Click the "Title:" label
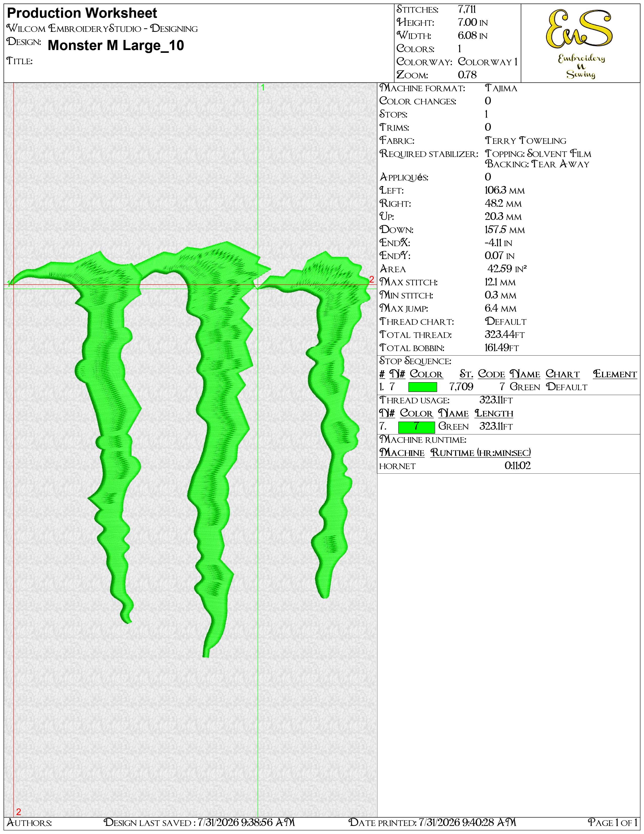The image size is (644, 834). (x=19, y=61)
